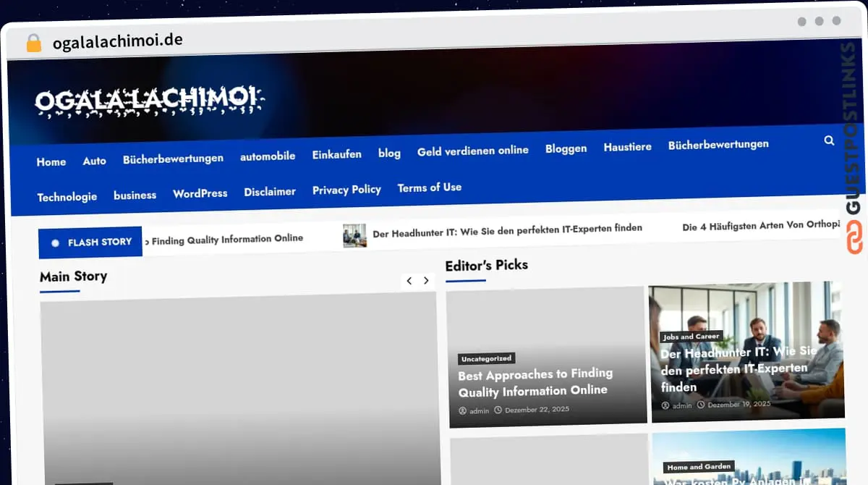This screenshot has height=485, width=868.
Task: Open the Privacy Policy page
Action: tap(346, 190)
